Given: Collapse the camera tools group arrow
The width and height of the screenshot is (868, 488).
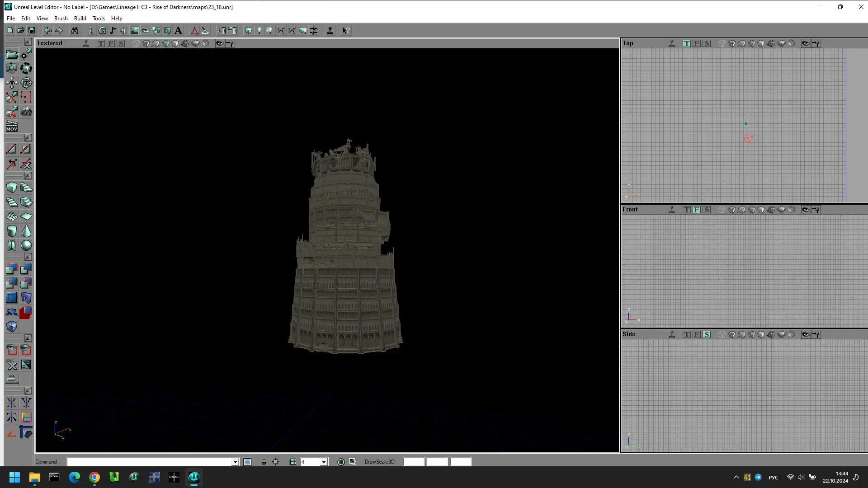Looking at the screenshot, I should pos(28,42).
